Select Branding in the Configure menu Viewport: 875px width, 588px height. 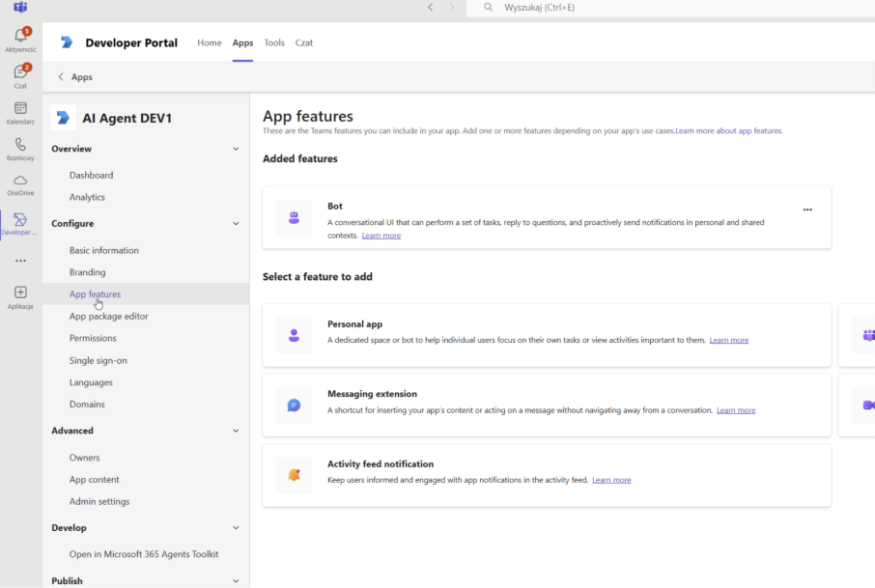click(x=88, y=272)
